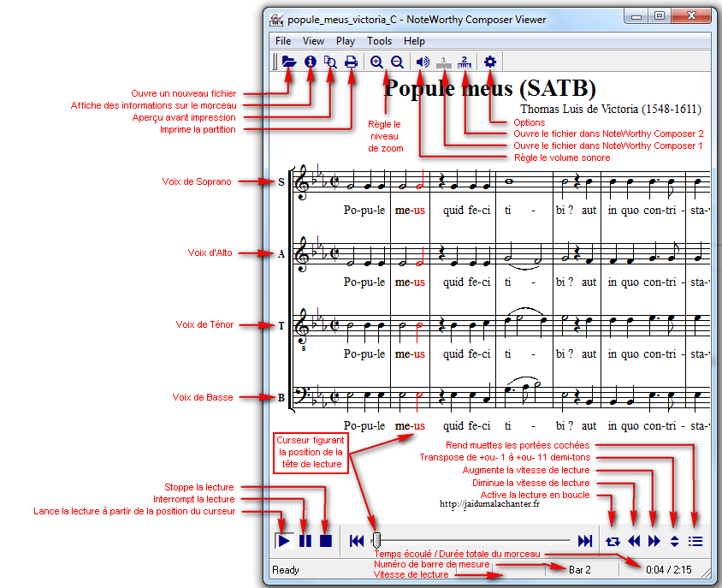Open file in NoteWorthy Composer 1

[443, 62]
